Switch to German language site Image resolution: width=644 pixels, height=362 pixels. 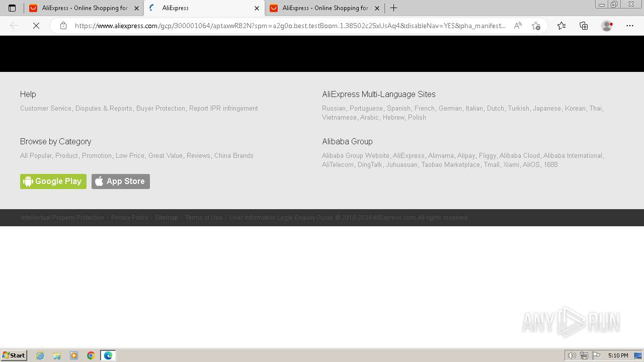(450, 109)
